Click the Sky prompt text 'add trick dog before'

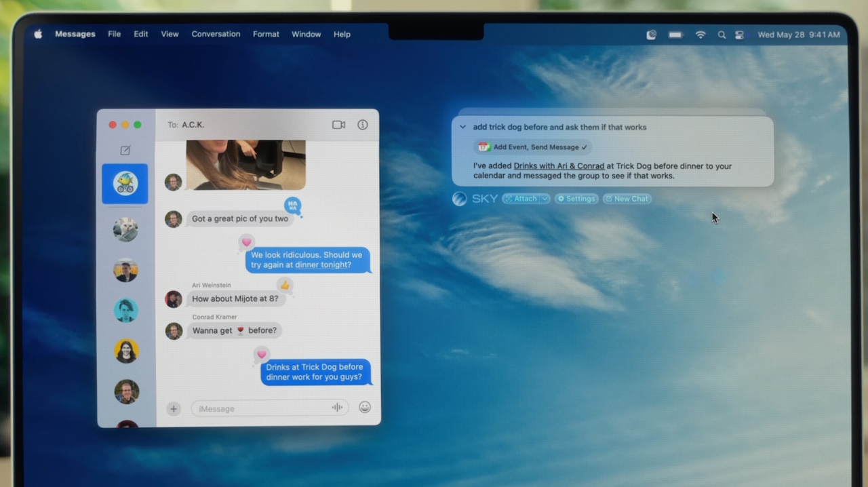559,127
